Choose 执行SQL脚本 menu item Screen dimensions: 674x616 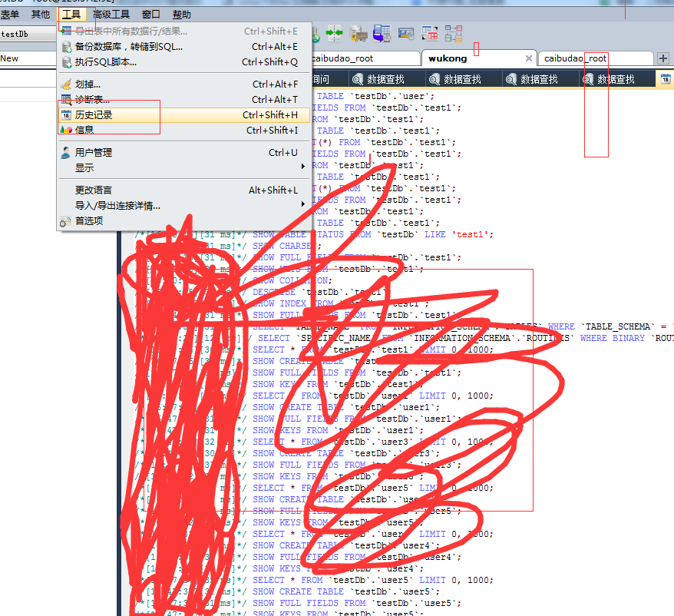tap(184, 62)
